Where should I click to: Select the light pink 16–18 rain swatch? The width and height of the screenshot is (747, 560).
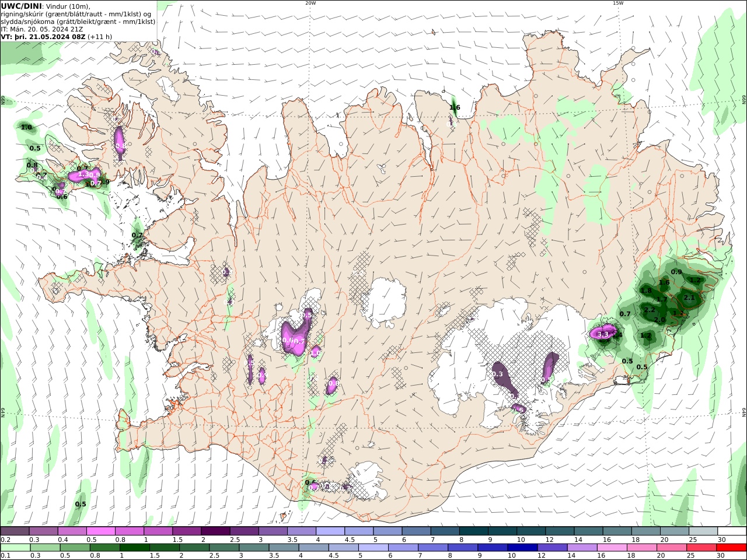point(612,548)
